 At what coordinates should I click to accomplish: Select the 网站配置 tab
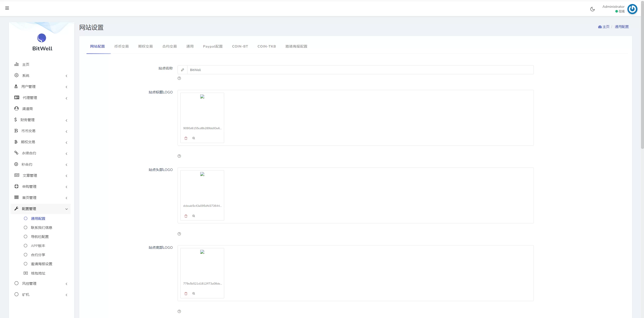[98, 46]
